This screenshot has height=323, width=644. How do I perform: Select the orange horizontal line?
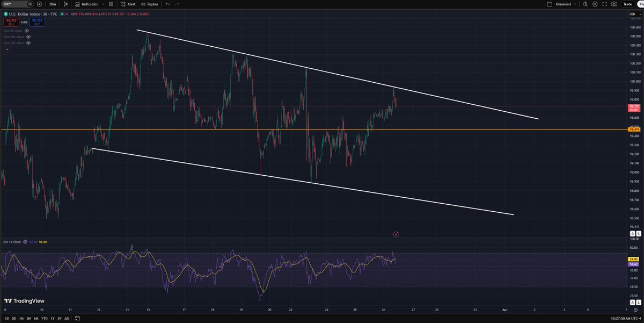pos(314,130)
